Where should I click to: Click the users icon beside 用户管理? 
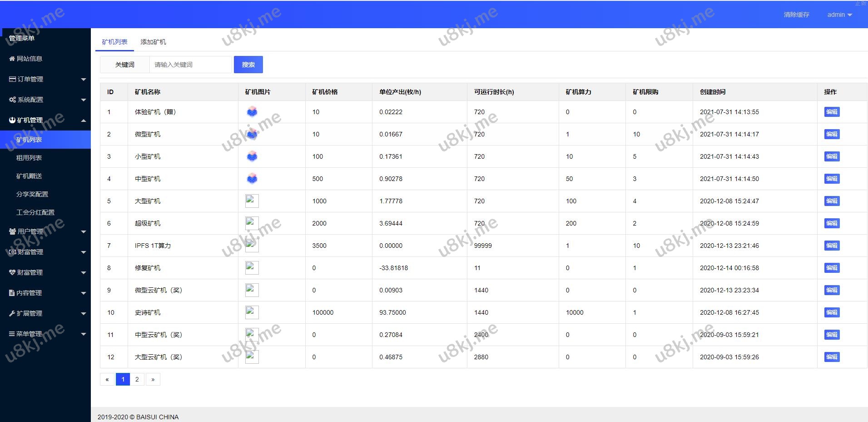click(12, 231)
